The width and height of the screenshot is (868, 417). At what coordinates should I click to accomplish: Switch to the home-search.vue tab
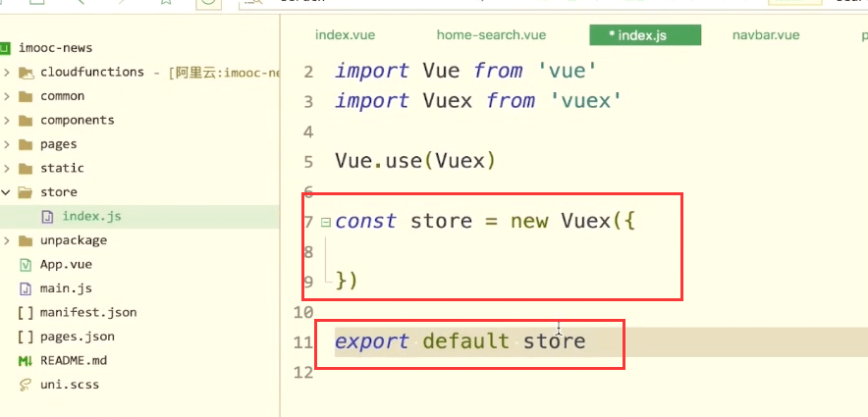click(491, 35)
